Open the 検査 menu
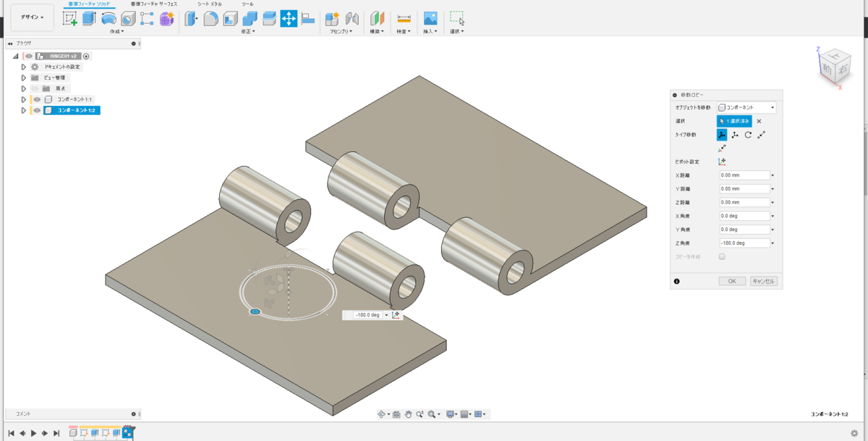This screenshot has width=868, height=441. (x=404, y=32)
